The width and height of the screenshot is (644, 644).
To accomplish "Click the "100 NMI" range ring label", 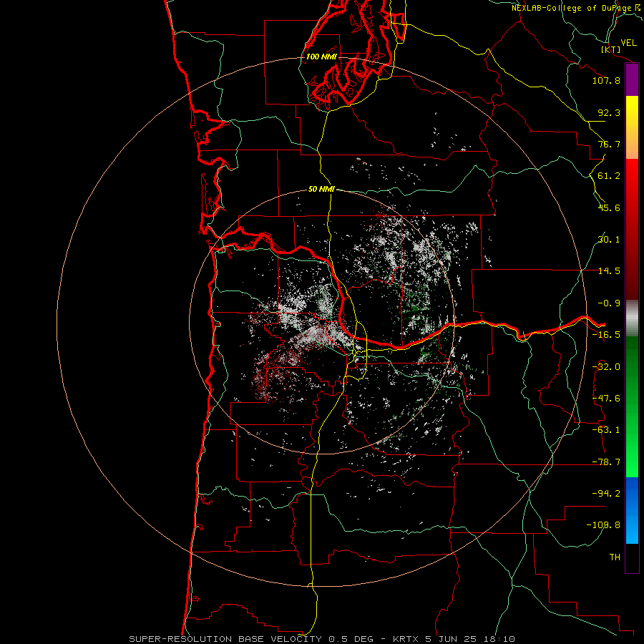I will coord(321,57).
